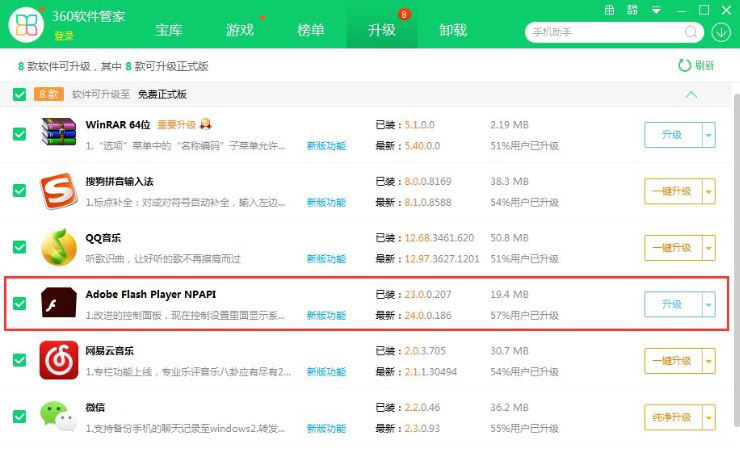This screenshot has width=740, height=451.
Task: Uncheck the WinRAR 64位 checkbox
Action: [19, 134]
